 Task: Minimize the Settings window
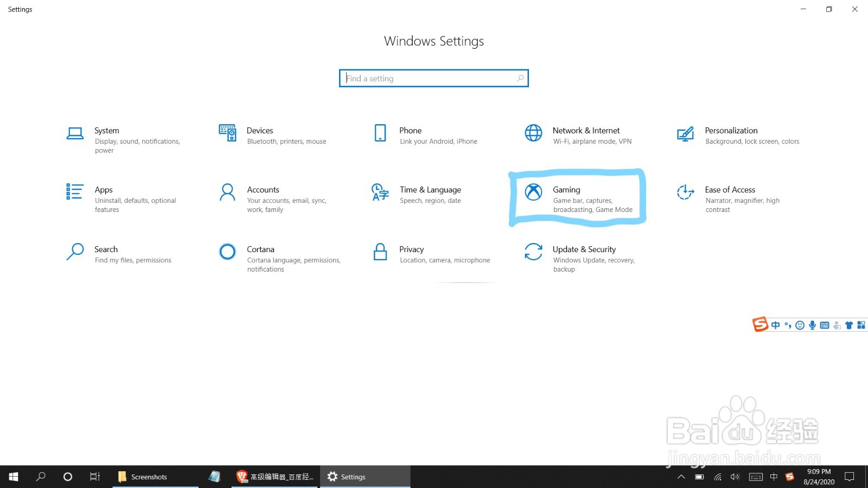[x=803, y=9]
